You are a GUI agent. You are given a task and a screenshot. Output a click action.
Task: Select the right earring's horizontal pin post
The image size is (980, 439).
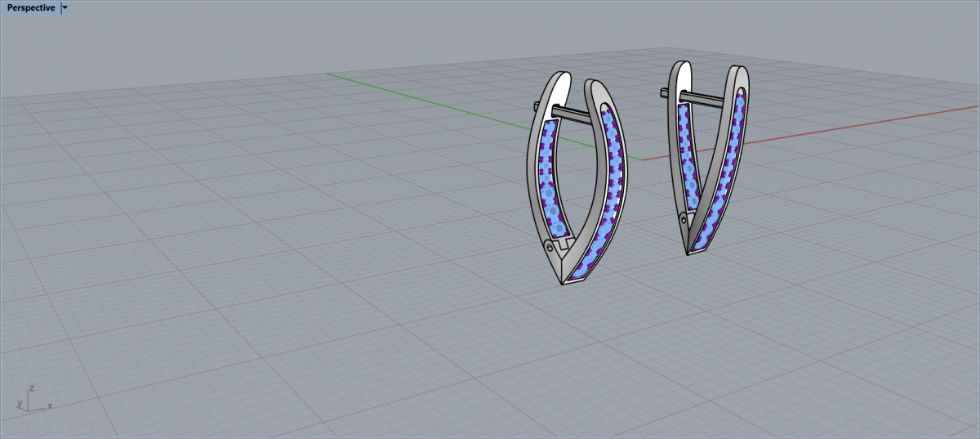pos(693,98)
